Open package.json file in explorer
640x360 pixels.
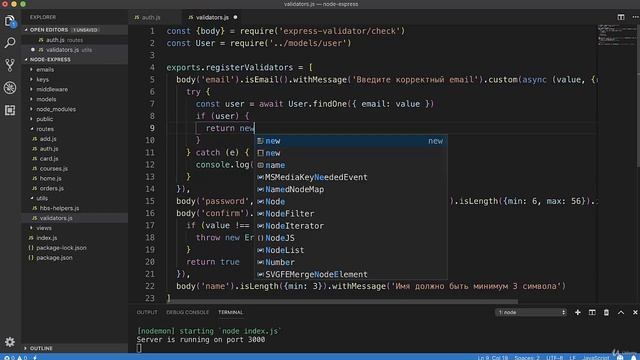(x=75, y=258)
